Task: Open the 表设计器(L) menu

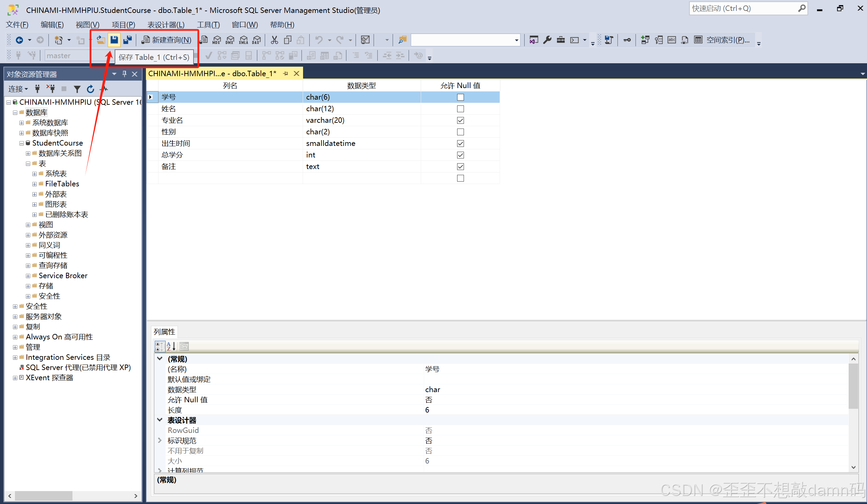Action: (166, 25)
